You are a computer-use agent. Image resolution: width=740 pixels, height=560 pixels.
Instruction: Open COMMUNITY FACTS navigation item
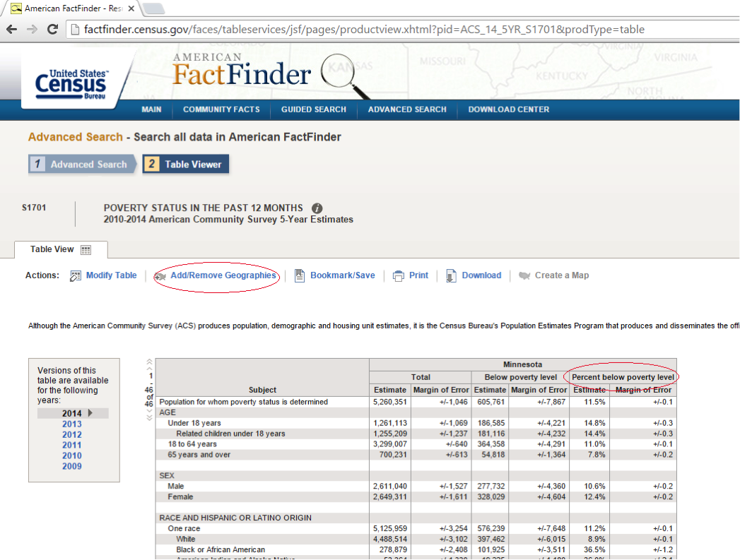221,109
